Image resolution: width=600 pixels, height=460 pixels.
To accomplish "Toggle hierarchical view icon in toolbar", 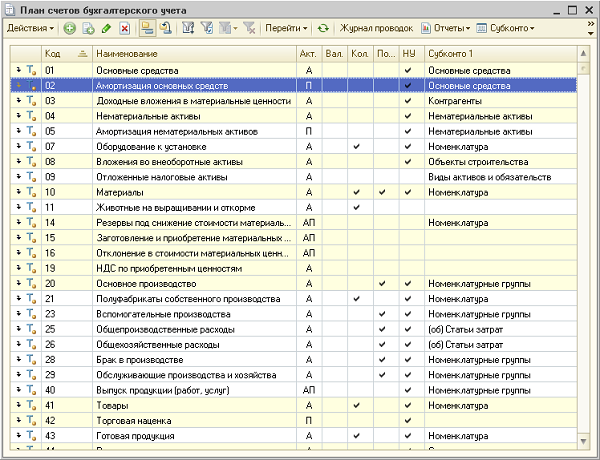I will coord(147,28).
